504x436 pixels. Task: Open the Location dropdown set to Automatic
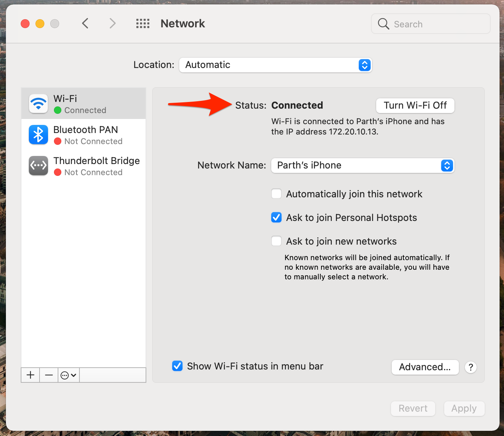pyautogui.click(x=275, y=65)
